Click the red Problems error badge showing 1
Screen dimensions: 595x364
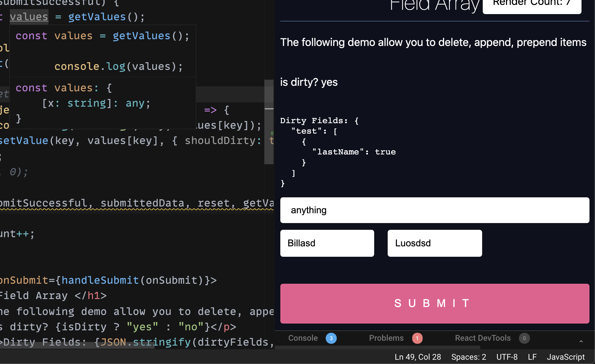click(x=417, y=338)
